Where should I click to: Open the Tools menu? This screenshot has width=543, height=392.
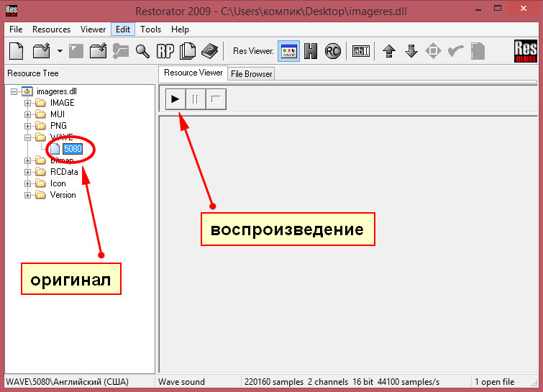tap(150, 29)
